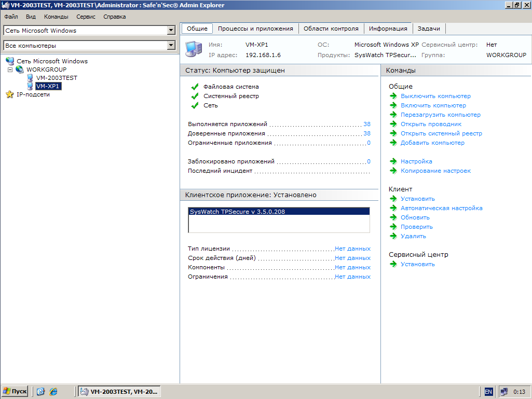532x399 pixels.
Task: Open the Вид menu
Action: tap(31, 17)
